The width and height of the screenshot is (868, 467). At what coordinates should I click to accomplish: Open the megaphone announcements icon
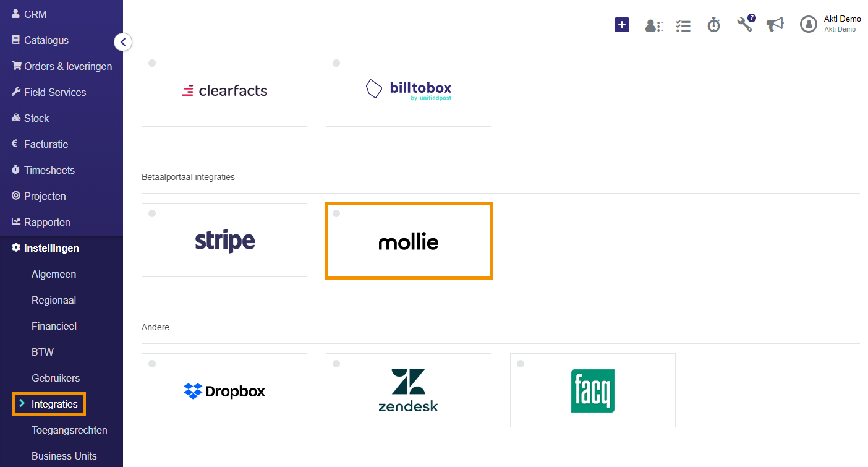pyautogui.click(x=775, y=24)
